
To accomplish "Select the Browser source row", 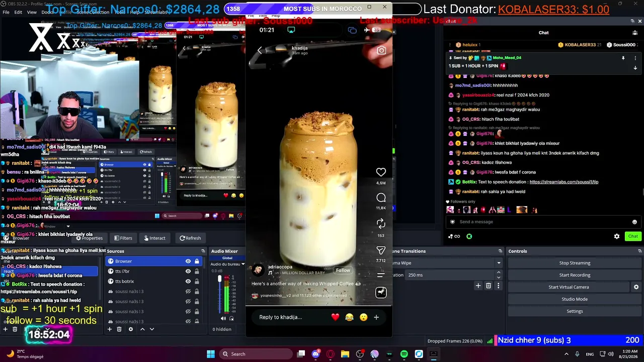I will (153, 261).
